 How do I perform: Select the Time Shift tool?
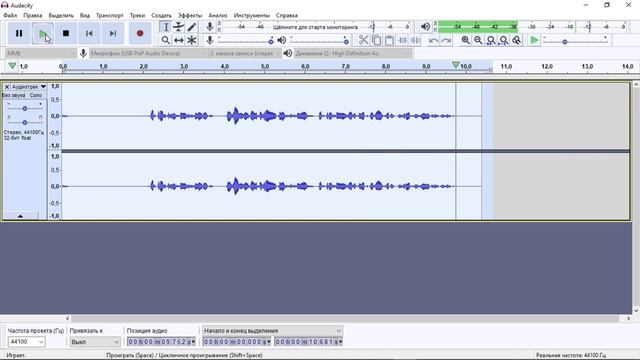coord(178,40)
